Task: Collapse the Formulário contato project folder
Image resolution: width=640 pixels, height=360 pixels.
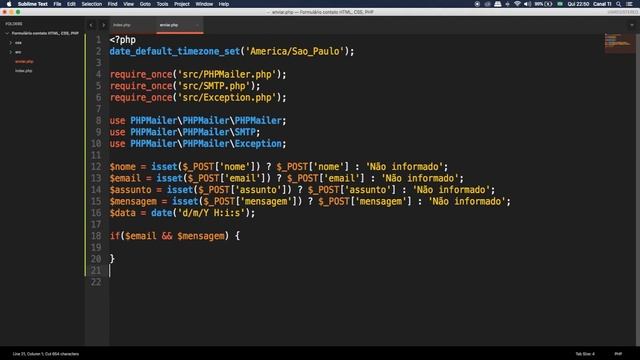Action: (x=7, y=33)
